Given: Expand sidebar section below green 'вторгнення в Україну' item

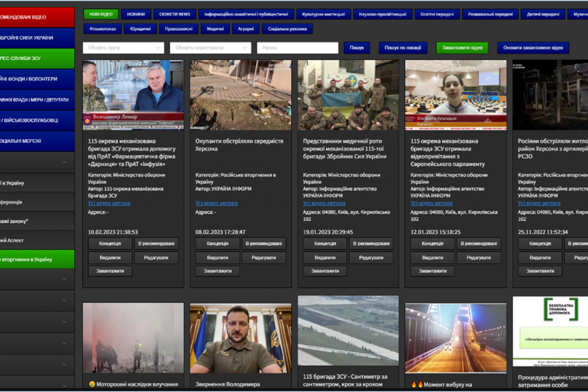Looking at the screenshot, I should [x=64, y=279].
